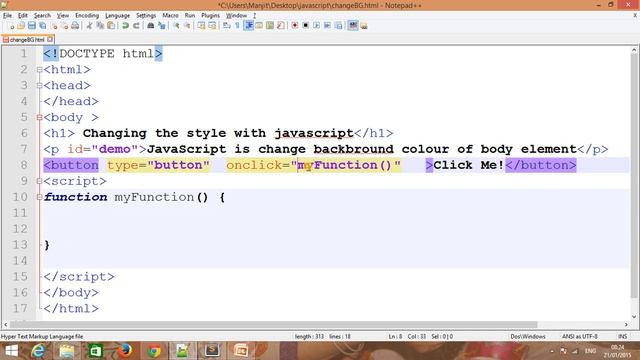Start macro recording with red Record icon
Viewport: 640px width, 360px height.
click(295, 26)
